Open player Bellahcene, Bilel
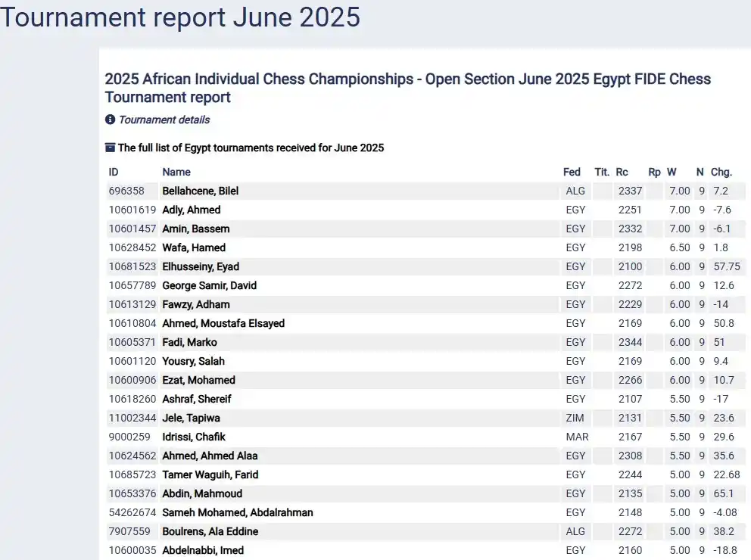This screenshot has width=751, height=560. point(200,191)
